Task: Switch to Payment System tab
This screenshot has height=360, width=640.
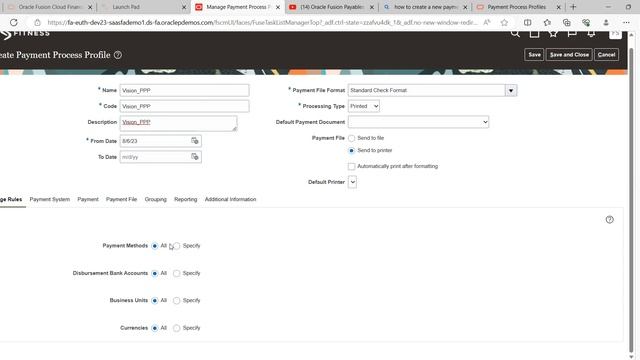Action: coord(49,199)
